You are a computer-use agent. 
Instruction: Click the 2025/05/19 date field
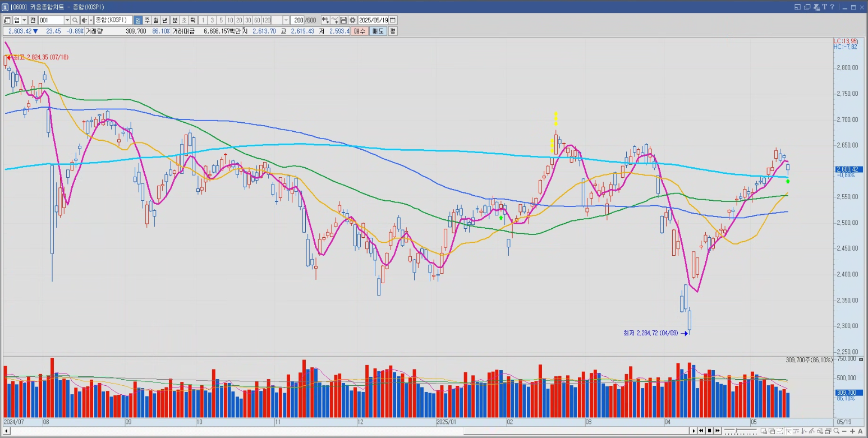pos(374,20)
